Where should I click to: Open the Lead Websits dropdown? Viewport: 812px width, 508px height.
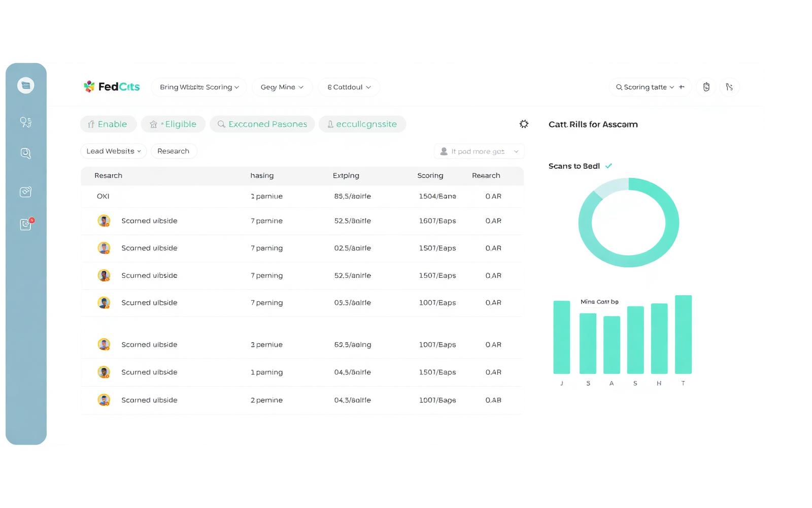pos(114,151)
